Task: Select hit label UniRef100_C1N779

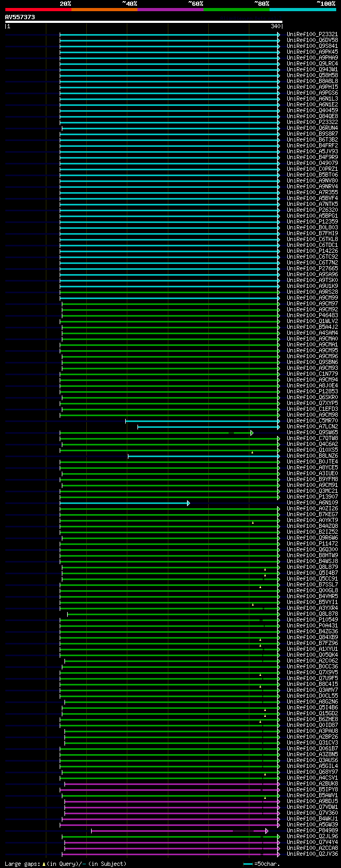Action: 312,374
